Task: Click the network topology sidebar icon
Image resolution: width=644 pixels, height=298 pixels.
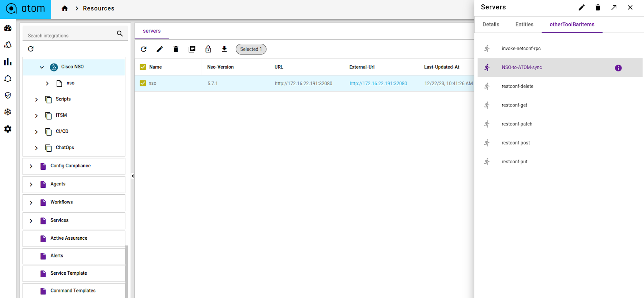Action: pos(8,78)
